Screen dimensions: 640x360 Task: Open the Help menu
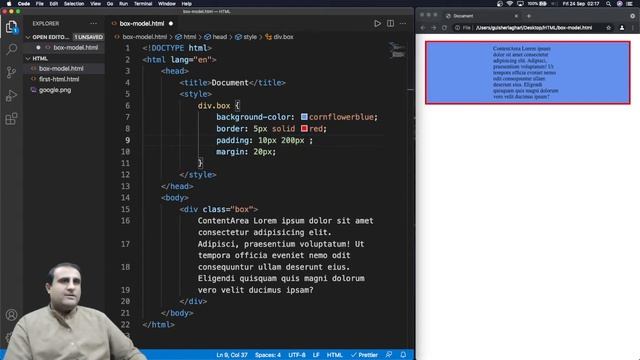[187, 4]
